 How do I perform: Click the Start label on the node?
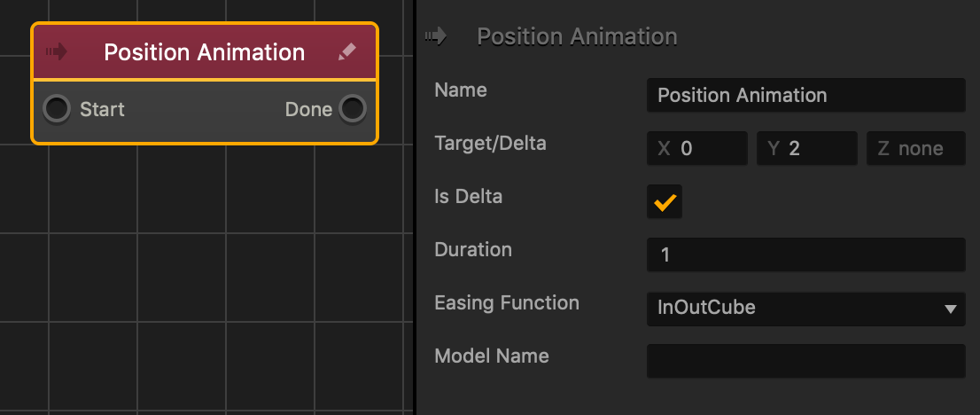tap(102, 109)
